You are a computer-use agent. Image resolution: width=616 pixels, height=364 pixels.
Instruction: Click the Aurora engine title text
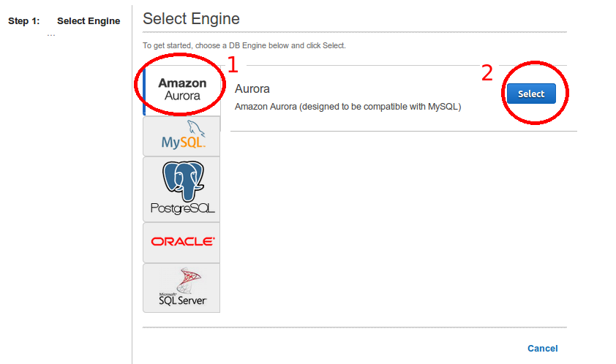pyautogui.click(x=252, y=89)
